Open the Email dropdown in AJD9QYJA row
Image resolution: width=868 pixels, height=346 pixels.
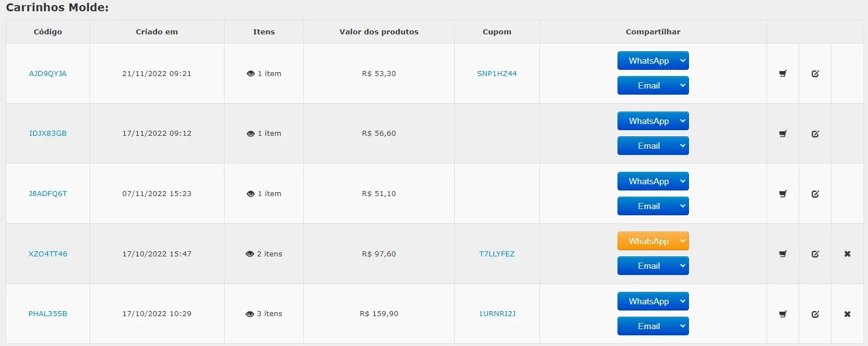653,86
